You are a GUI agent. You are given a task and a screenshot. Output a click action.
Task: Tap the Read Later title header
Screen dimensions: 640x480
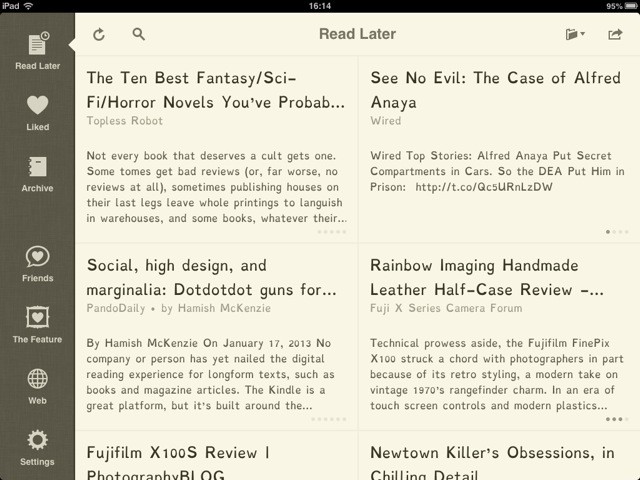coord(357,34)
